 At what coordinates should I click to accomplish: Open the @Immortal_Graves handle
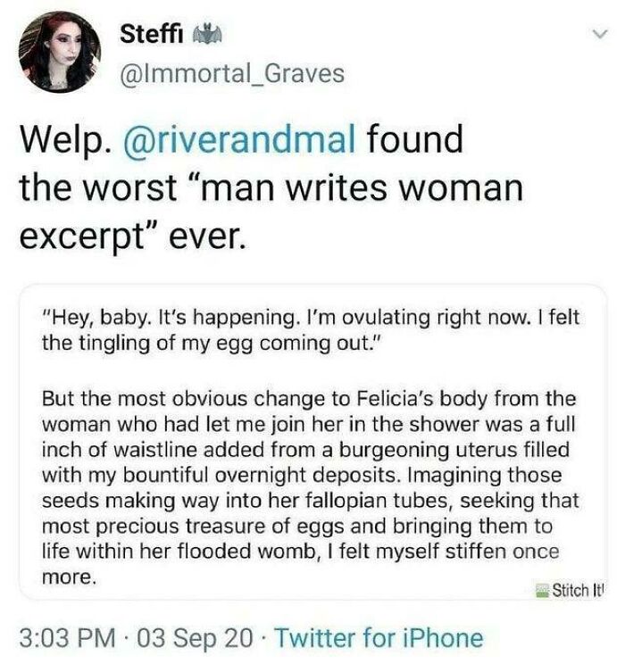coord(230,73)
